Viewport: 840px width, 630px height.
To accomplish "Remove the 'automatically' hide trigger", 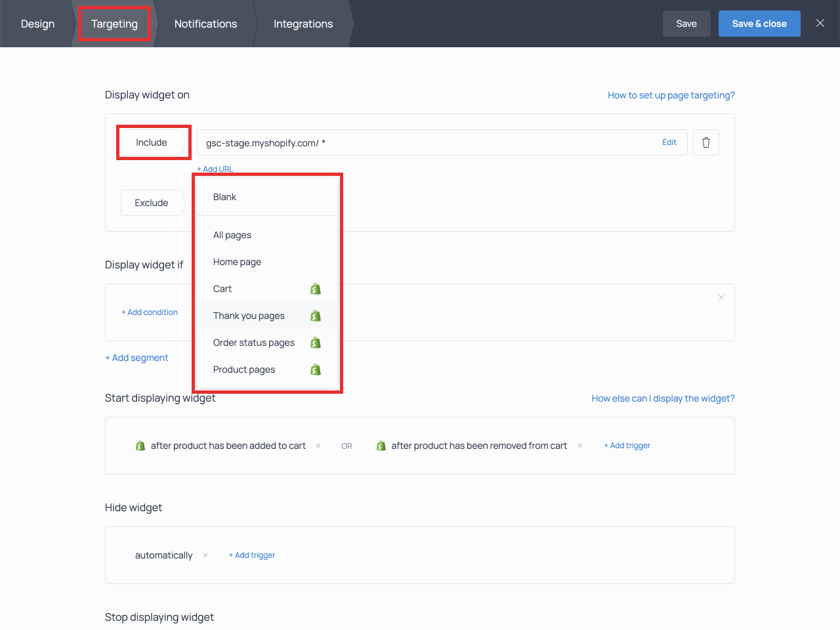I will point(205,555).
